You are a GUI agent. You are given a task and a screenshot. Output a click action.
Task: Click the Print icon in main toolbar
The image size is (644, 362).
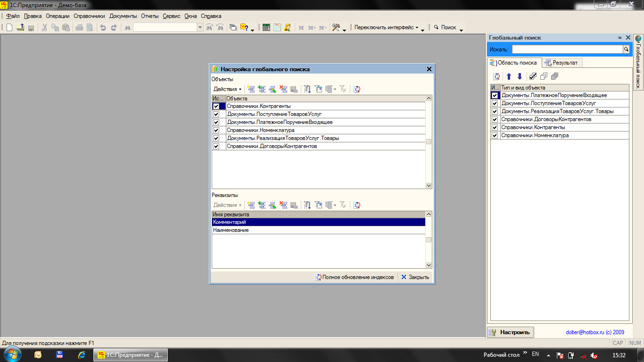coord(79,27)
